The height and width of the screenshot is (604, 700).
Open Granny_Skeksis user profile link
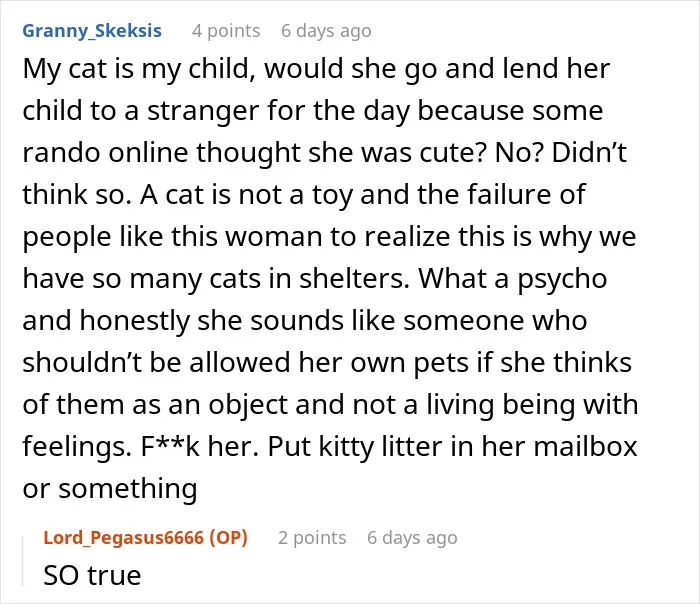[x=92, y=31]
